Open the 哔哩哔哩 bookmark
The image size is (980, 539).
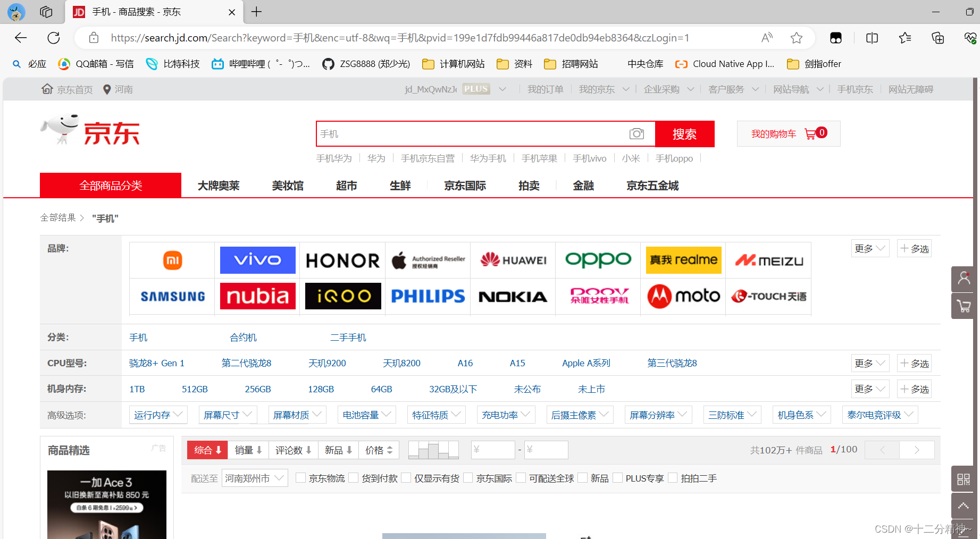(261, 64)
